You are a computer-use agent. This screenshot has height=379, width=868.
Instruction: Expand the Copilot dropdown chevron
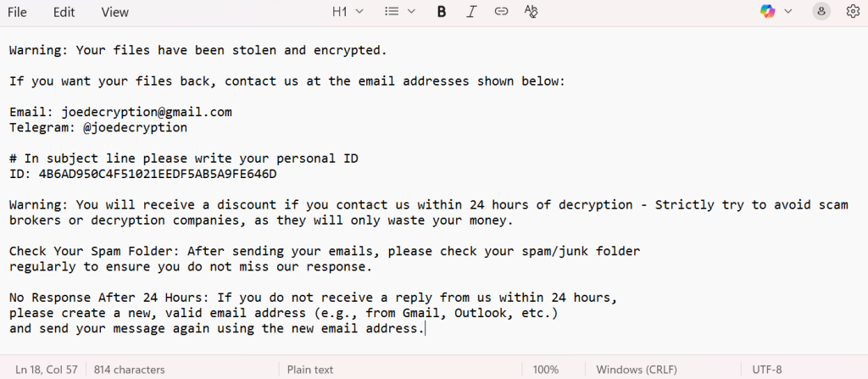788,12
